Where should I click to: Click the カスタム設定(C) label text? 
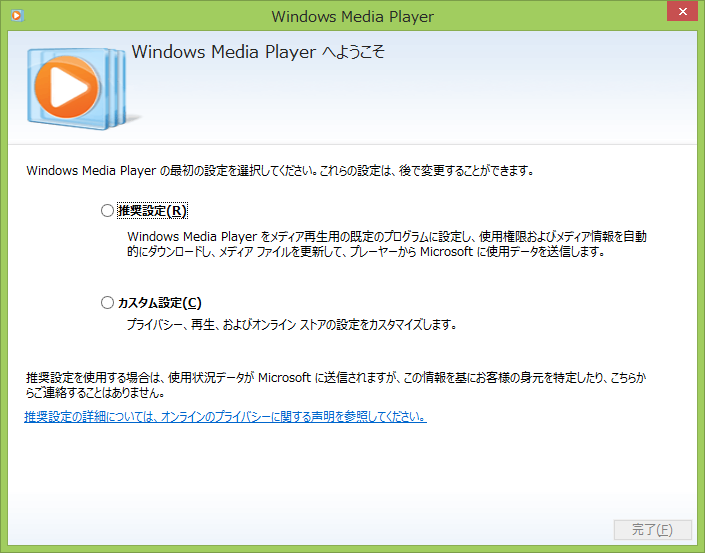[x=160, y=302]
